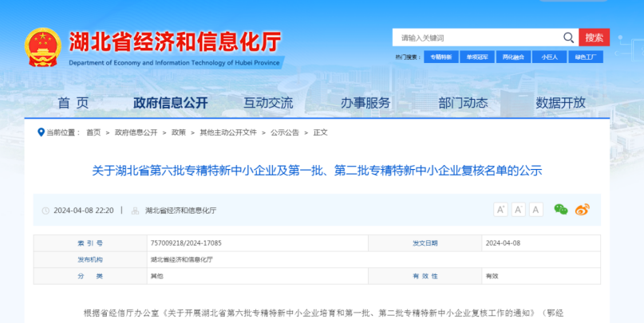Image resolution: width=644 pixels, height=323 pixels.
Task: Open the 数据开放 navigation item
Action: tap(560, 103)
